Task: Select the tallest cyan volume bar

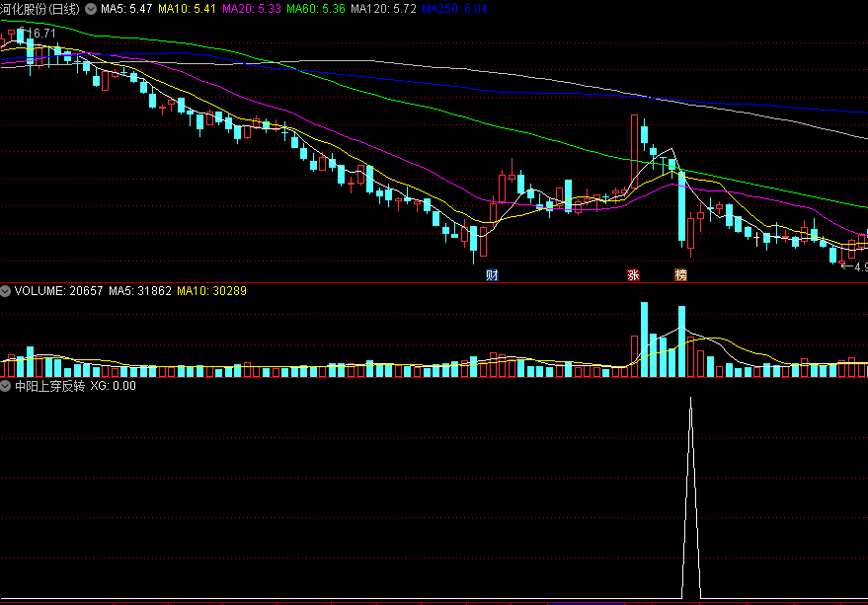Action: pyautogui.click(x=645, y=340)
